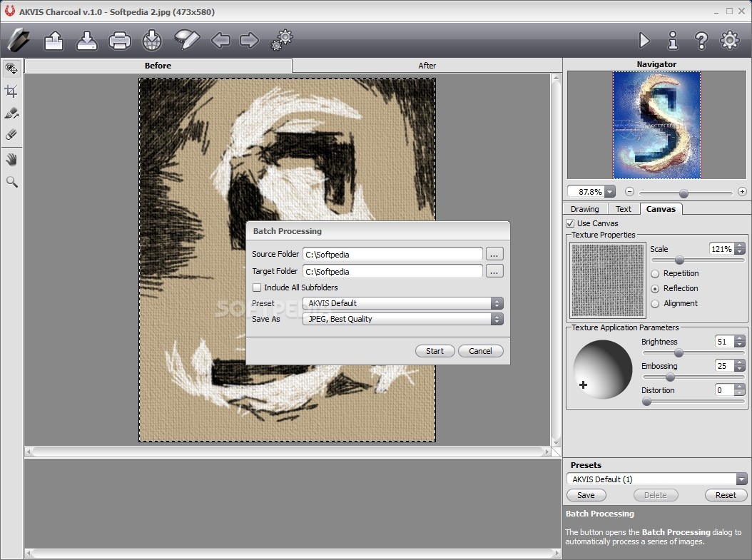752x560 pixels.
Task: Open an image with the upload-arrow icon
Action: click(54, 40)
